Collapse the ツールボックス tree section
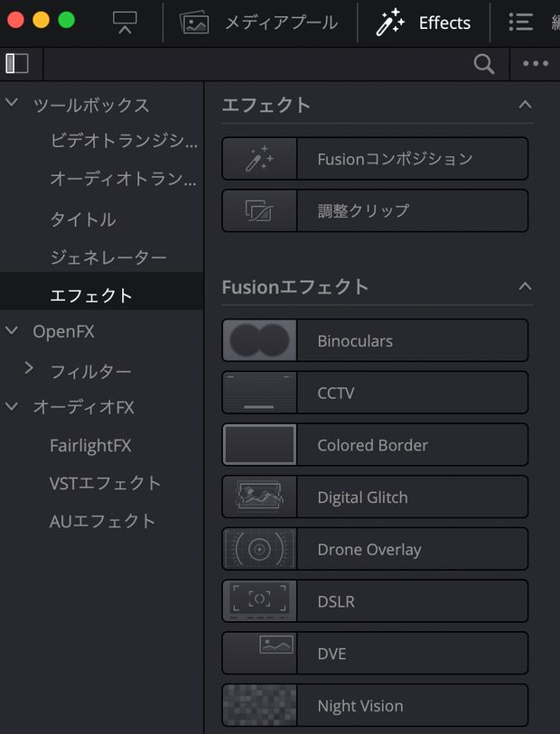This screenshot has width=560, height=734. pyautogui.click(x=12, y=102)
